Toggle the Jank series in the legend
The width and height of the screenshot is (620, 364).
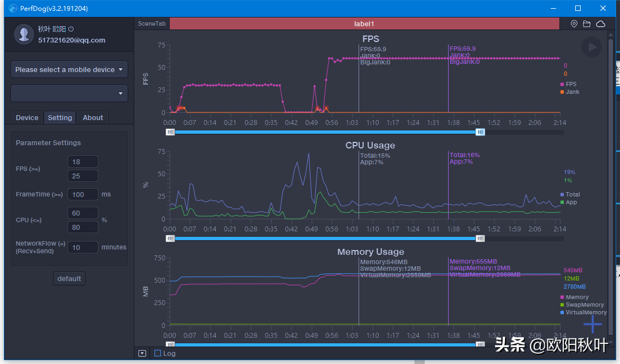[x=570, y=92]
